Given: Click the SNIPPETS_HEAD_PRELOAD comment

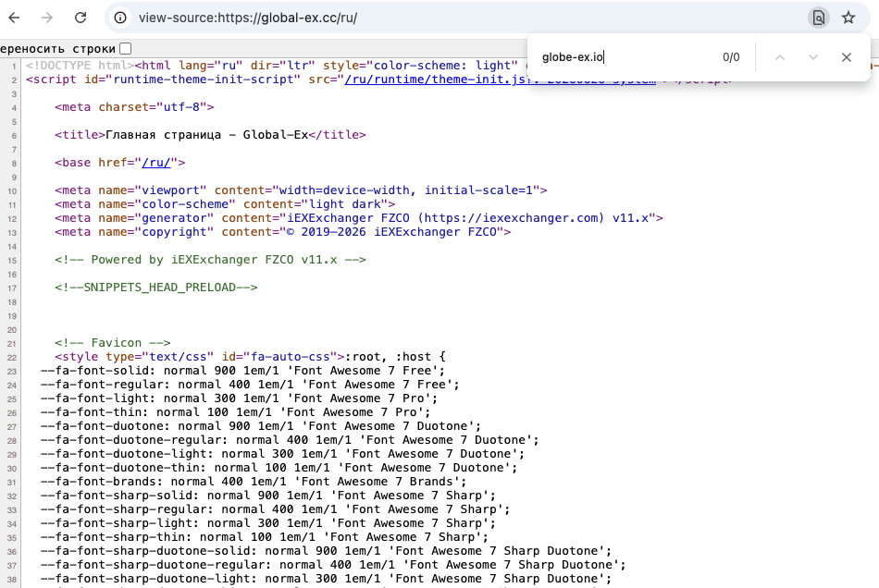Looking at the screenshot, I should [x=155, y=288].
